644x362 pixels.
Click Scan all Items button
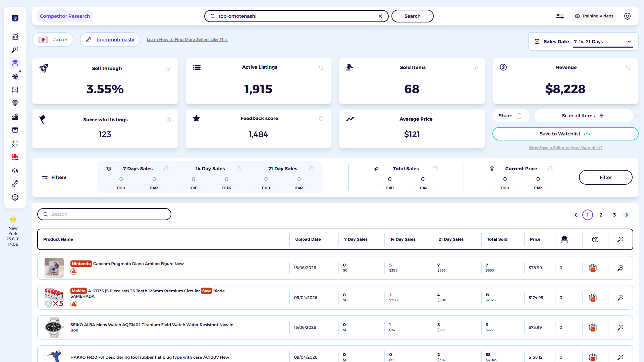(583, 116)
